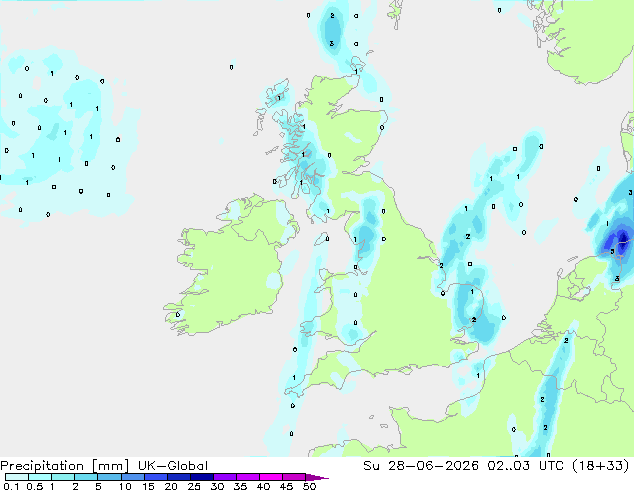The width and height of the screenshot is (634, 490).
Task: Click the '0.1' legend scale label
Action: (x=9, y=486)
